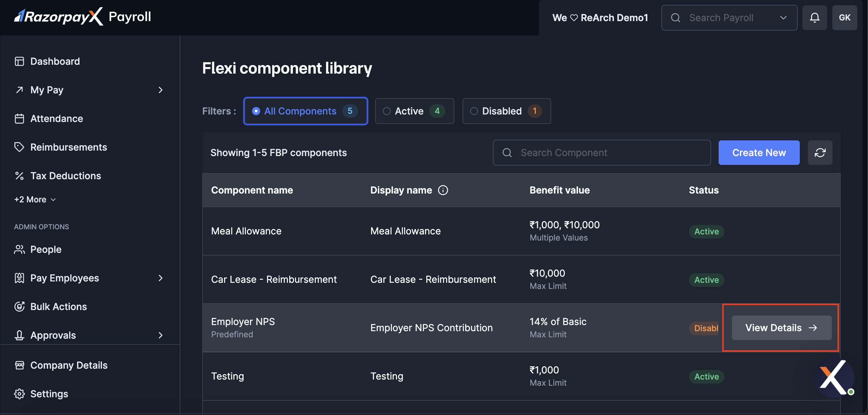Click the Disabled status badge of Employer NPS
The width and height of the screenshot is (868, 415).
(704, 328)
